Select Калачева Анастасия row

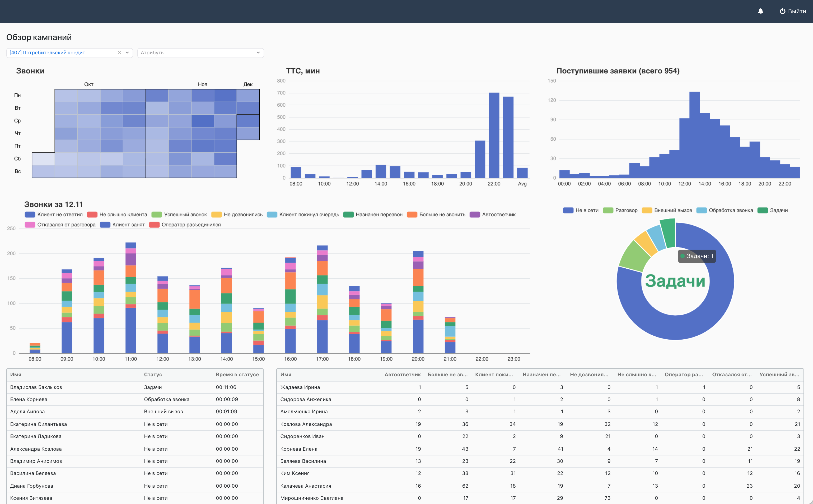(x=540, y=486)
